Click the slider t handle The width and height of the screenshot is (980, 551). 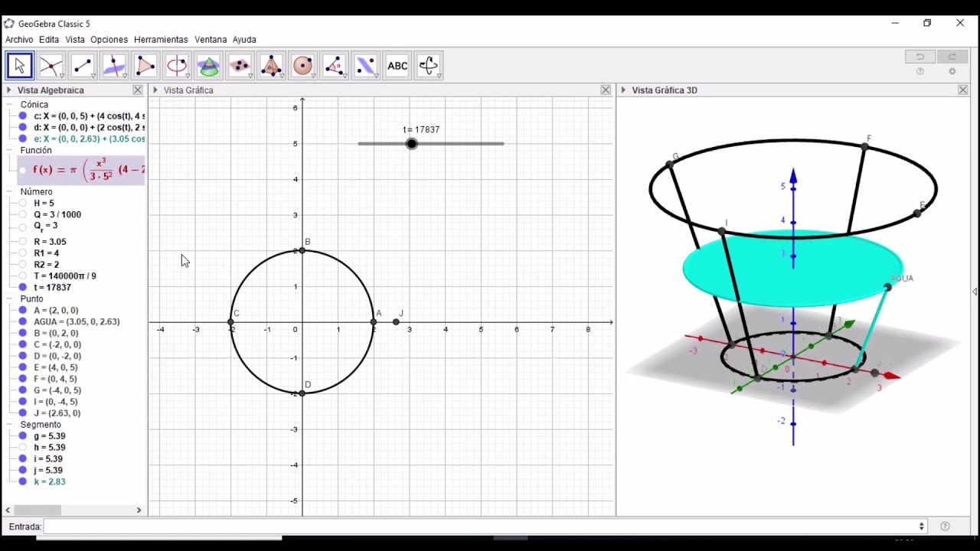pyautogui.click(x=412, y=144)
